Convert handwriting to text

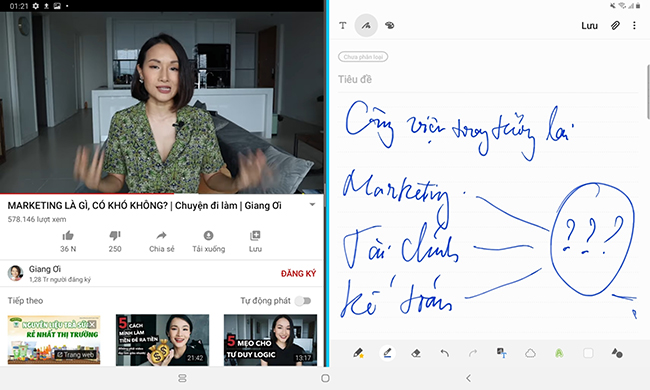(502, 353)
